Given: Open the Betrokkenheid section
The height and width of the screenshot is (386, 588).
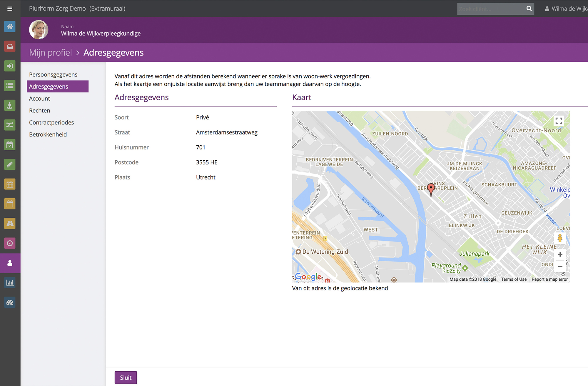Looking at the screenshot, I should pos(48,134).
